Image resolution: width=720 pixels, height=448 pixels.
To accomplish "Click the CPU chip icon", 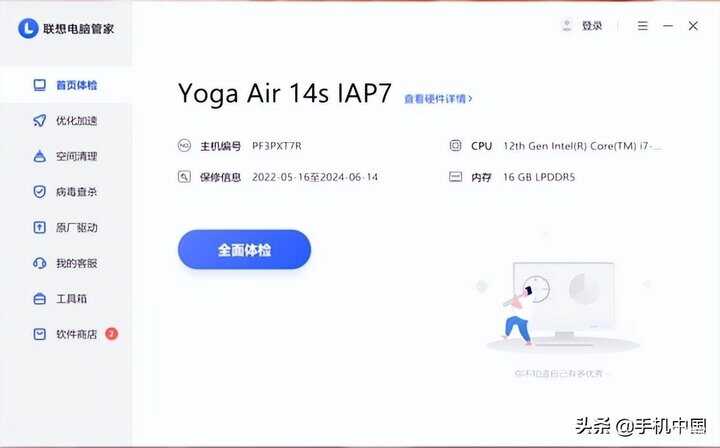I will (x=455, y=146).
